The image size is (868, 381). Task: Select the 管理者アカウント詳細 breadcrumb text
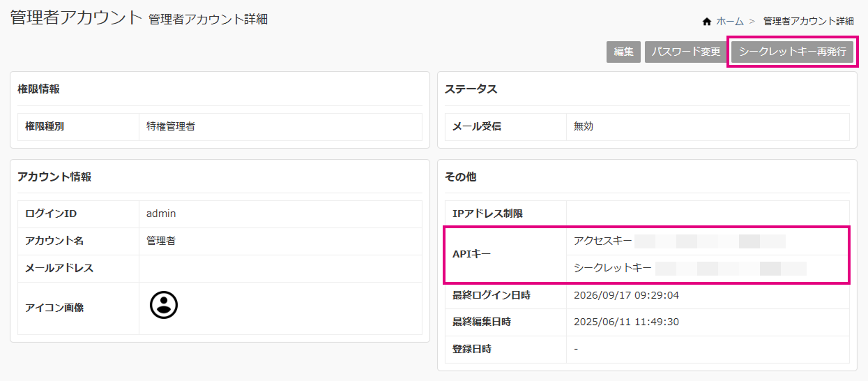pos(809,22)
